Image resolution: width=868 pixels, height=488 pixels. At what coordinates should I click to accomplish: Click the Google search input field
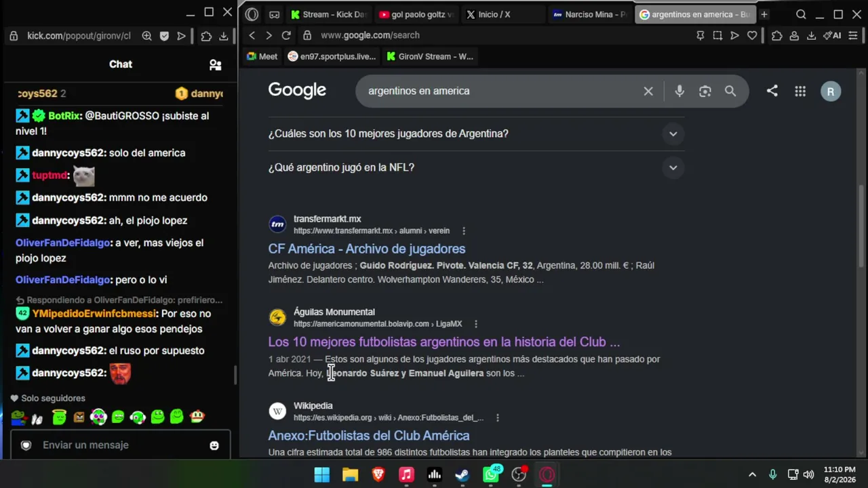pos(500,91)
